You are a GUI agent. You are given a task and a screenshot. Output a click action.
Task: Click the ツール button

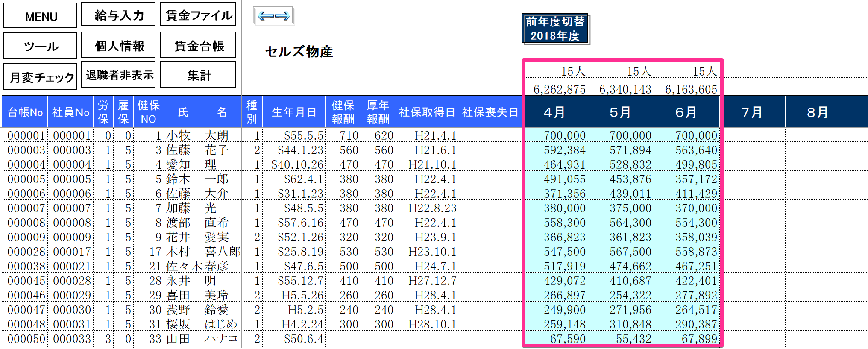tap(41, 46)
